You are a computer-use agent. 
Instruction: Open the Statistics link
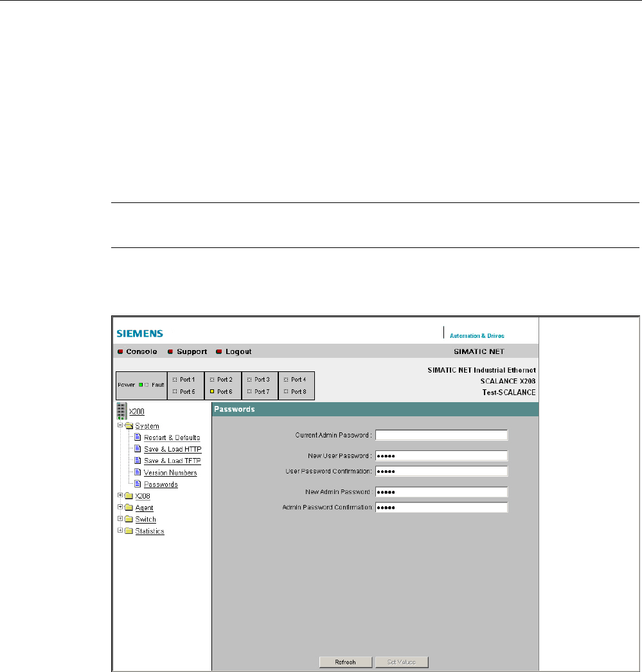tap(150, 531)
